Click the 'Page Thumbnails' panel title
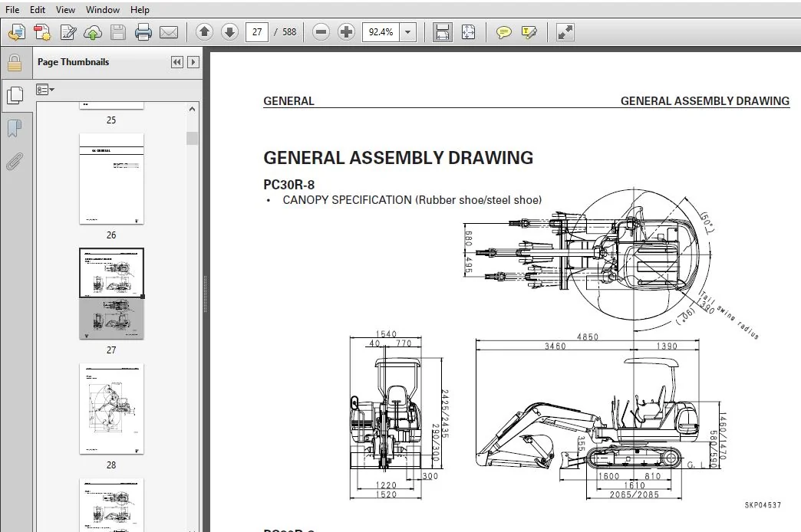 (x=73, y=62)
